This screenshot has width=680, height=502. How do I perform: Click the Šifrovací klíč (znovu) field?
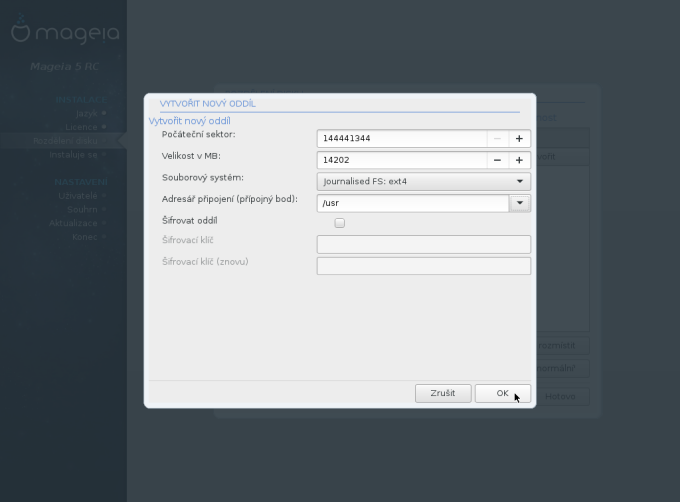click(x=424, y=266)
